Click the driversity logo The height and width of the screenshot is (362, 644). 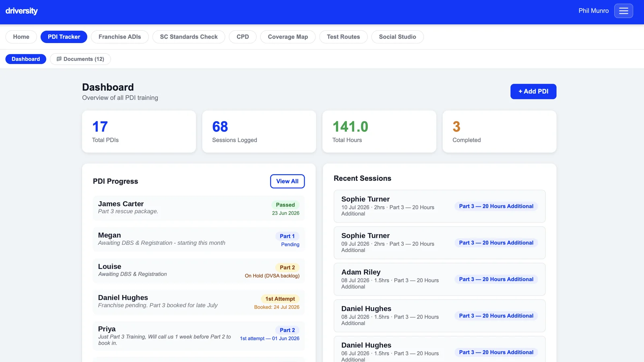tap(21, 11)
